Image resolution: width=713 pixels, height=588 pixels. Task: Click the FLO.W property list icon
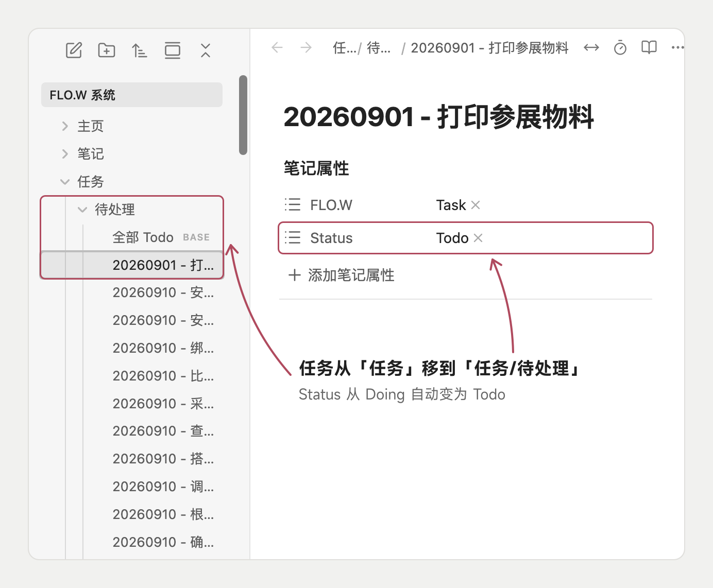[293, 205]
